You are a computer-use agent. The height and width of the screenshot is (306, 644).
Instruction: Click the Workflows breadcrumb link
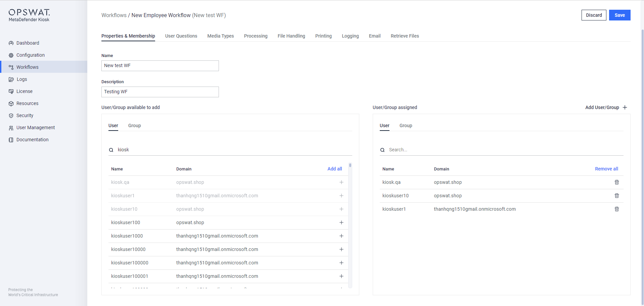[x=114, y=15]
